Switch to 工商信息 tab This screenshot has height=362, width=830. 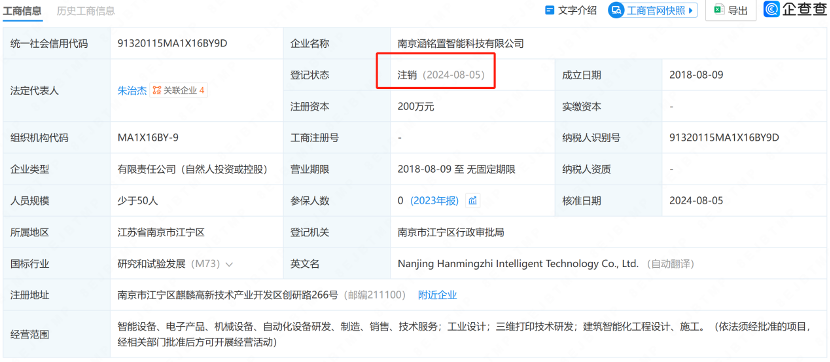[x=23, y=11]
